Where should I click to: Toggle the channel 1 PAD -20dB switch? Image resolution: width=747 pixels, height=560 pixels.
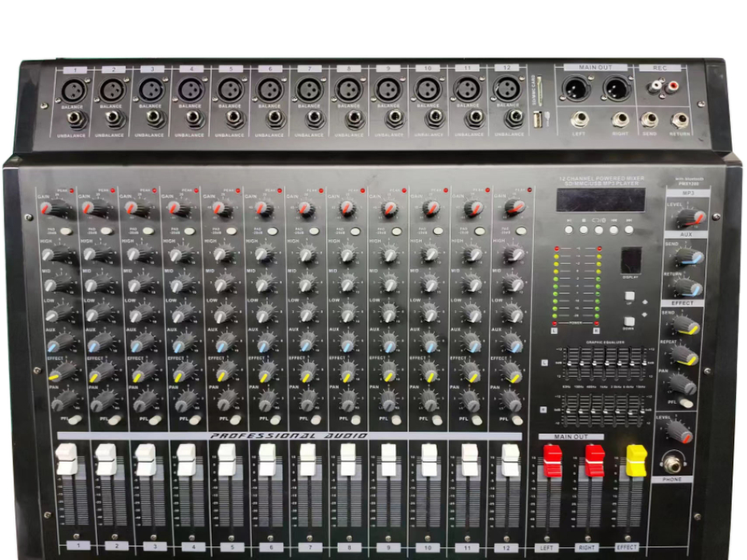[65, 230]
